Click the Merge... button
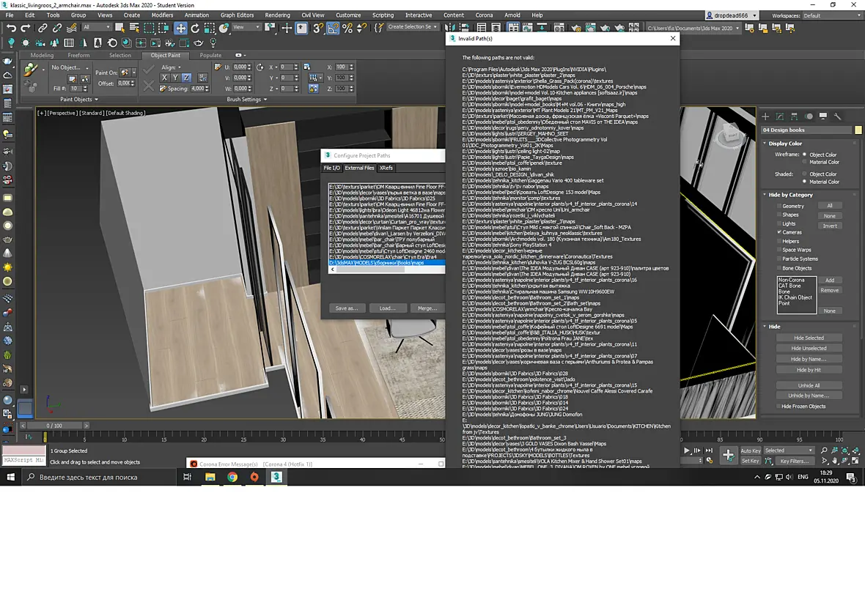This screenshot has height=616, width=865. pyautogui.click(x=427, y=308)
